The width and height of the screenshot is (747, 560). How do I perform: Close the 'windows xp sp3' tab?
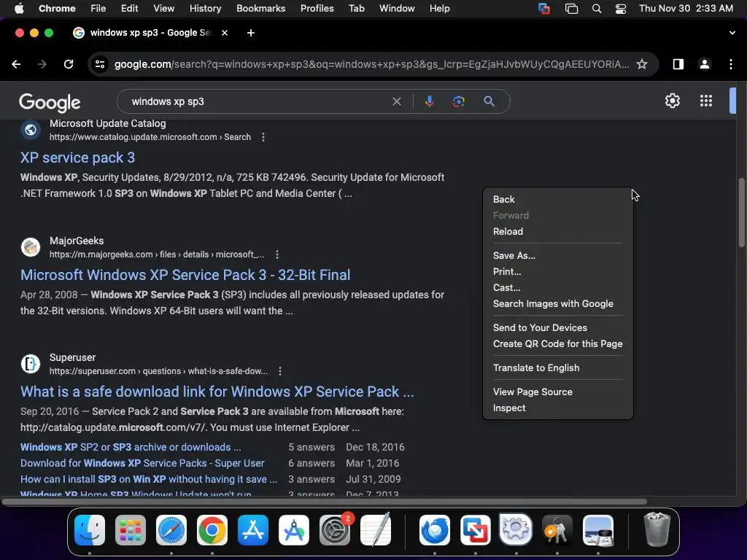225,33
